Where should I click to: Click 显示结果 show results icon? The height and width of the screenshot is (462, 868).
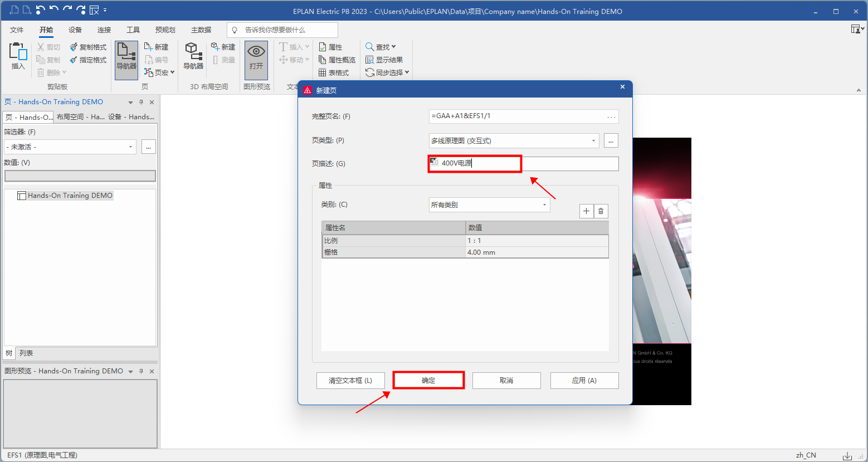369,60
